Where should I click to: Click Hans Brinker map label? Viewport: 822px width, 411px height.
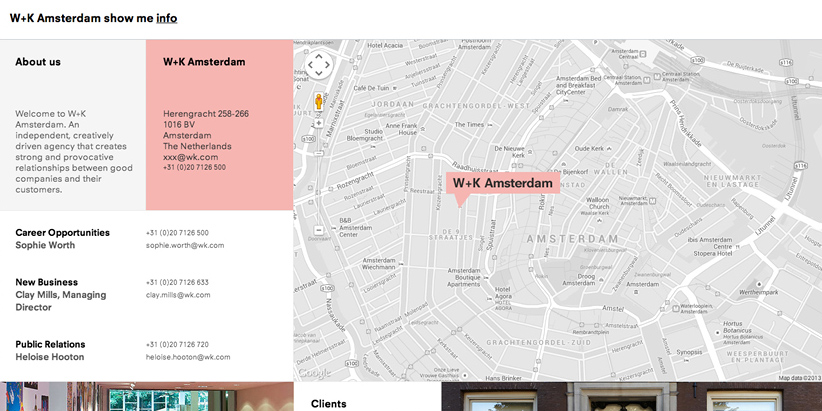[503, 378]
